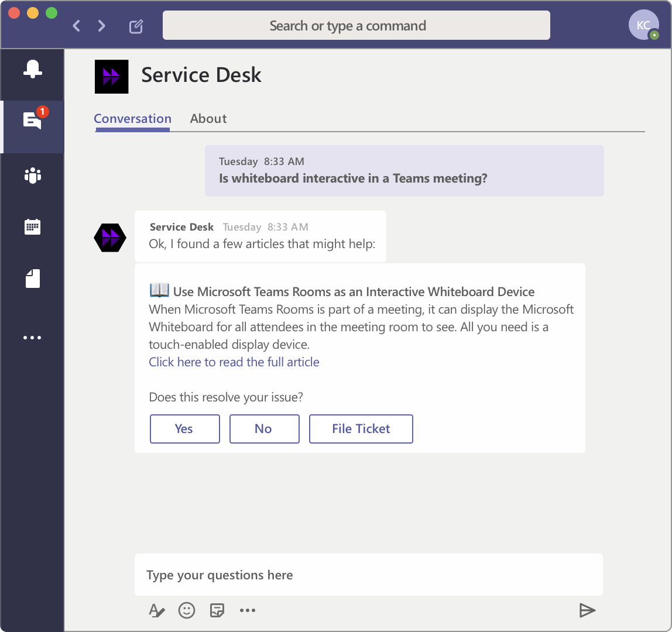This screenshot has height=632, width=672.
Task: Open the Files section in sidebar
Action: (x=32, y=279)
